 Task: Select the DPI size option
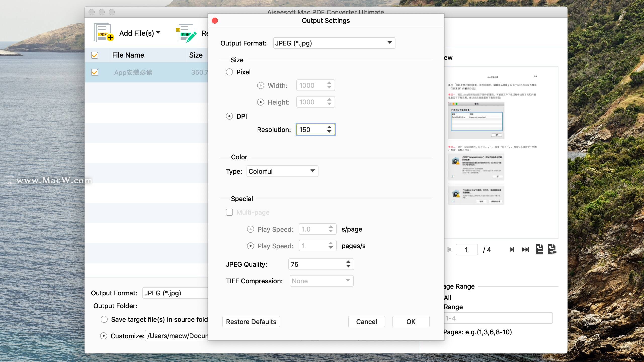point(229,116)
